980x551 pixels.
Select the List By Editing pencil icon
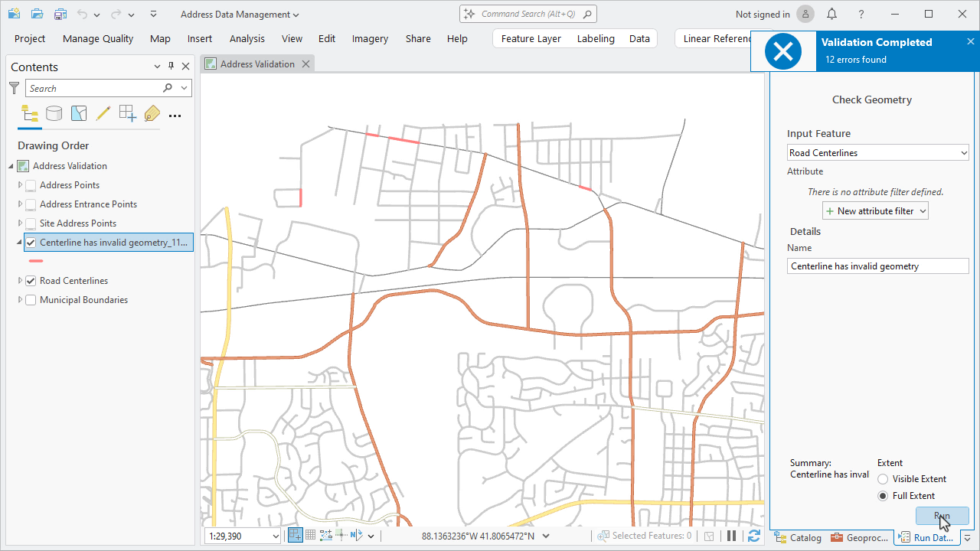[103, 113]
